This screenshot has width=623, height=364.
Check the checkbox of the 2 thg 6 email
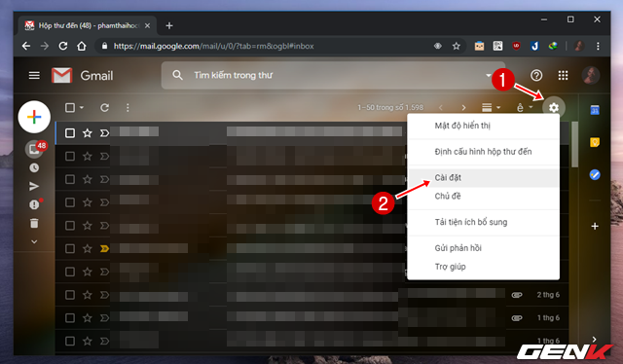click(70, 295)
